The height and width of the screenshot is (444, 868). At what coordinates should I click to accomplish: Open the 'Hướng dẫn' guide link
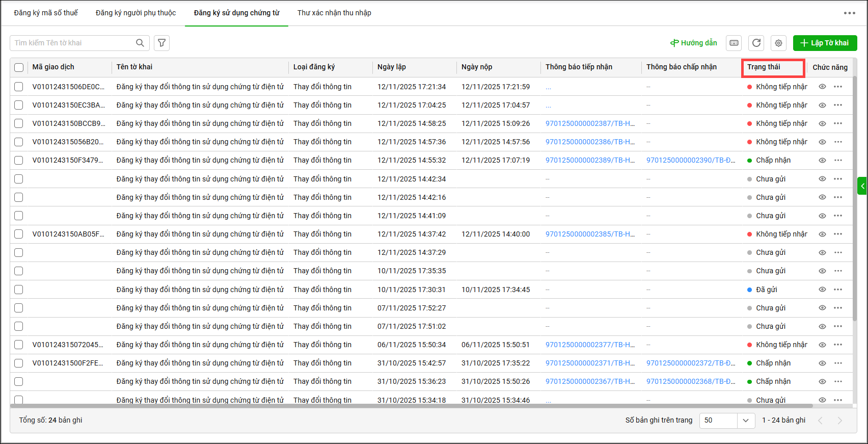[693, 43]
